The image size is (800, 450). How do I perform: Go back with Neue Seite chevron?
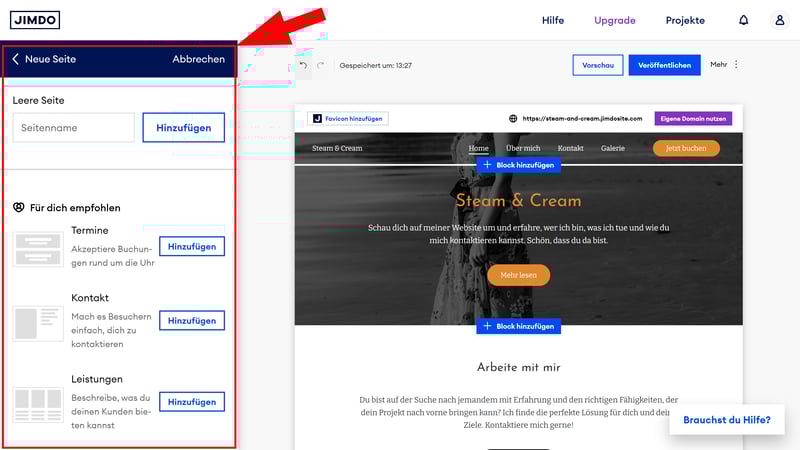[x=16, y=59]
